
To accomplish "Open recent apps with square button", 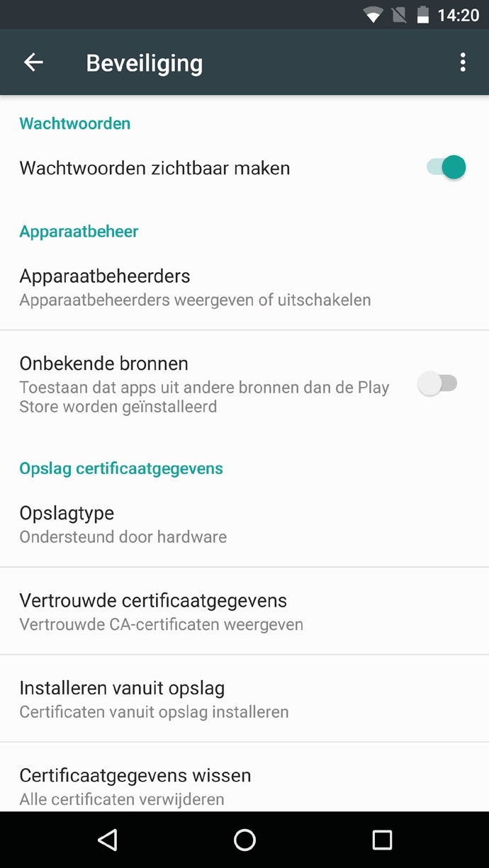I will (x=382, y=840).
